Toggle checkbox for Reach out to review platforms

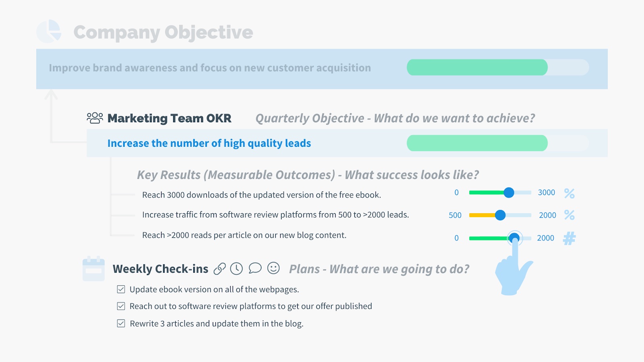point(121,306)
